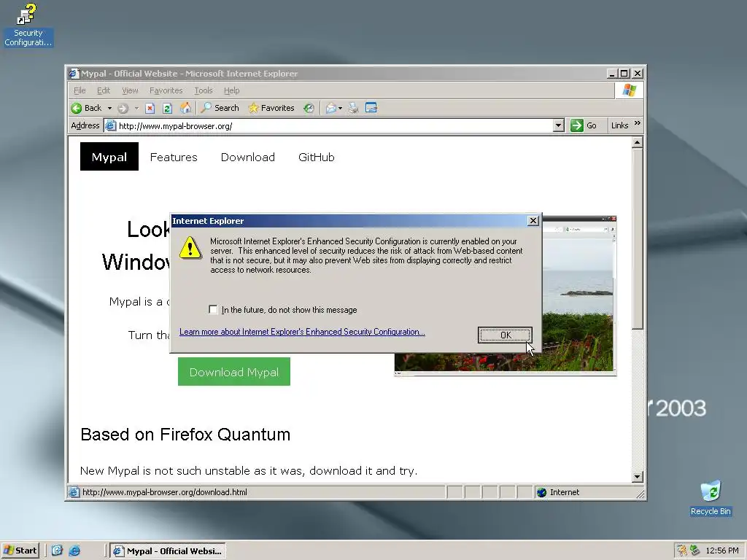Image resolution: width=747 pixels, height=560 pixels.
Task: Click the Edit page icon in toolbar
Action: (x=371, y=108)
